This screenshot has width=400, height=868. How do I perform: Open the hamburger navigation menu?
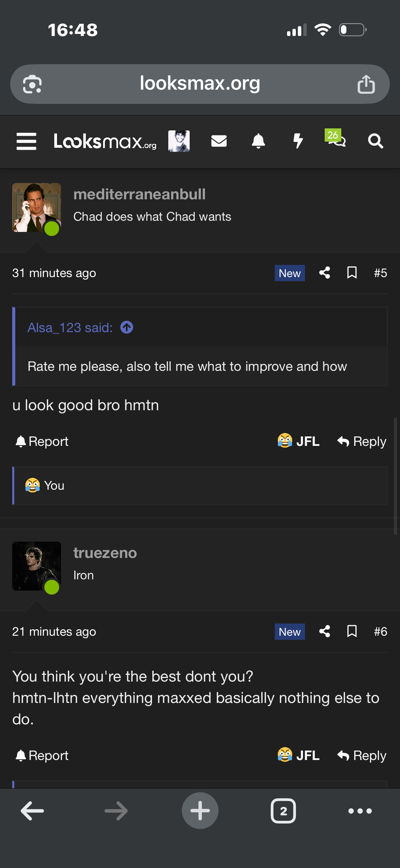[26, 141]
